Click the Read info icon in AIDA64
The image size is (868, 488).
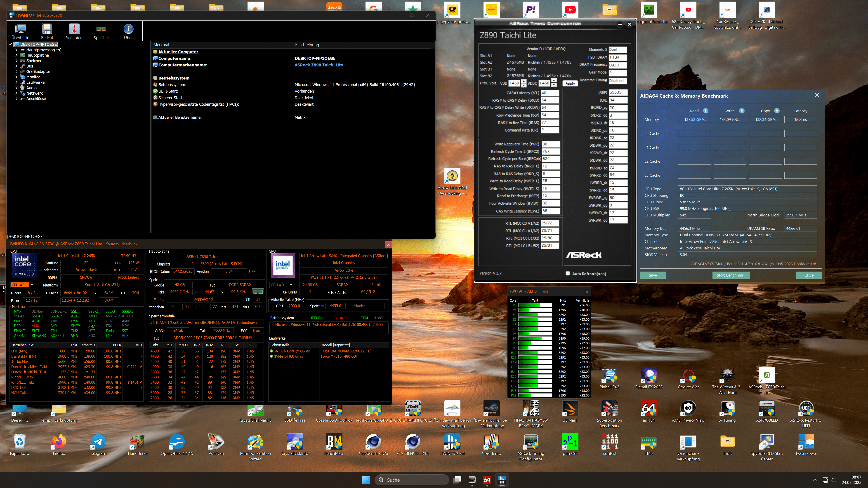[705, 111]
